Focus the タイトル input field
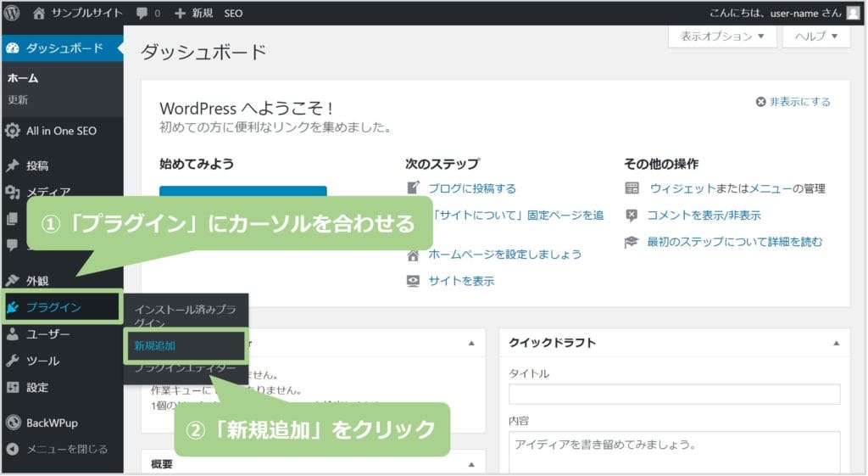 click(674, 394)
